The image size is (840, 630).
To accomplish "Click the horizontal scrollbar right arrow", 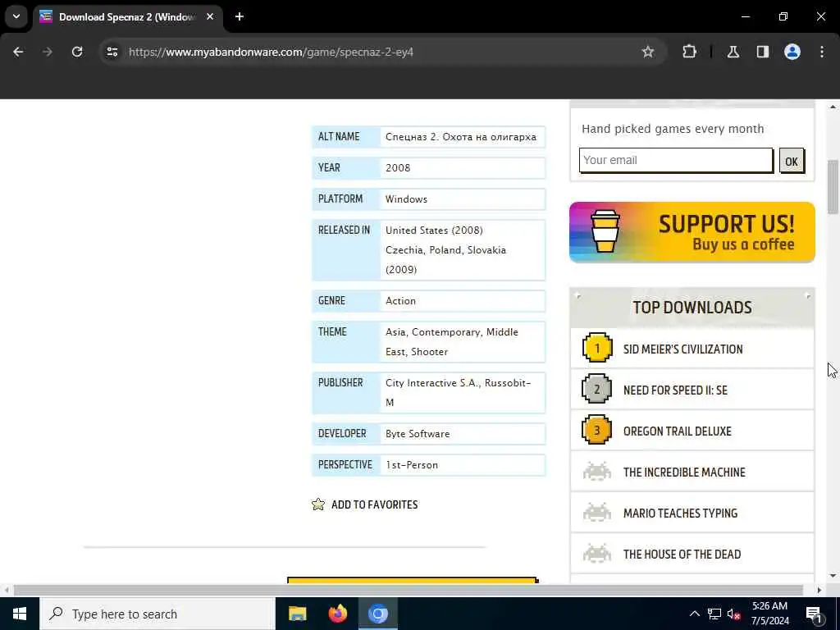I will [x=819, y=591].
